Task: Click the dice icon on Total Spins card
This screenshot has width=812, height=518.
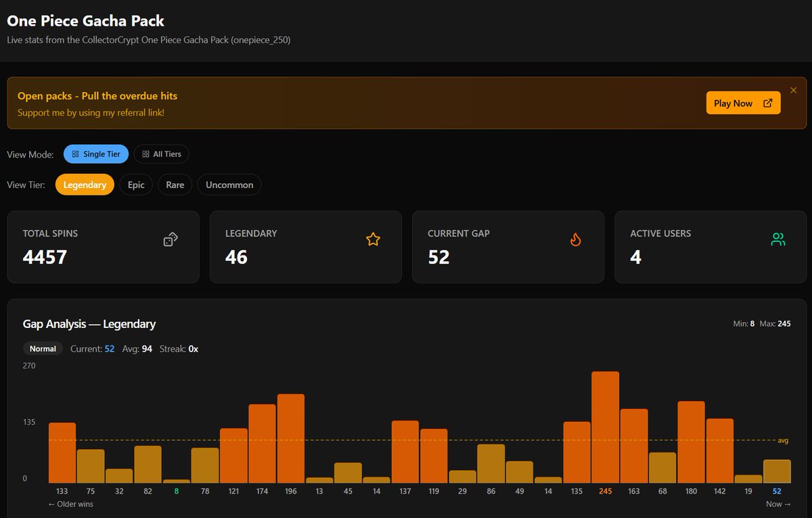Action: pos(171,239)
